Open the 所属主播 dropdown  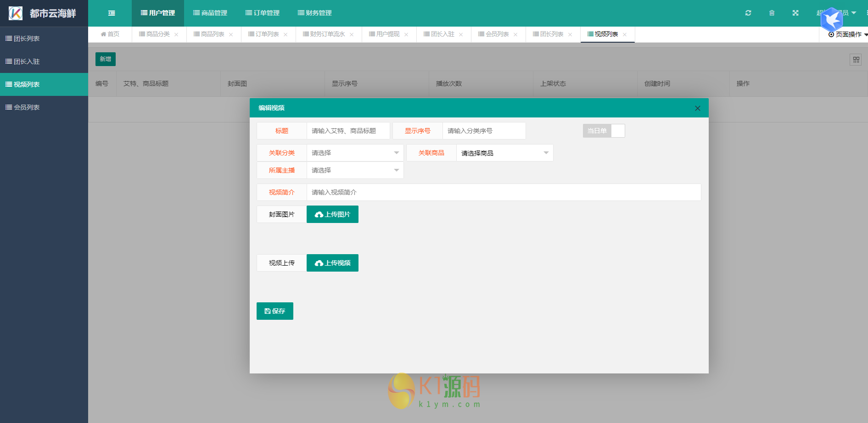pyautogui.click(x=354, y=170)
